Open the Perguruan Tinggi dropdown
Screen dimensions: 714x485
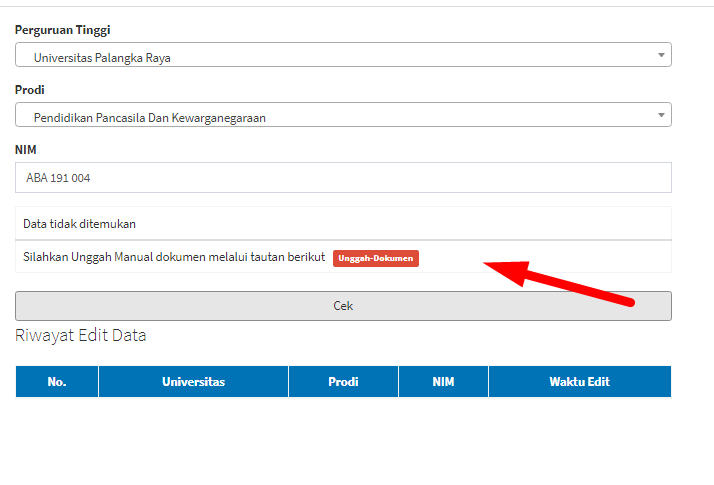[343, 55]
